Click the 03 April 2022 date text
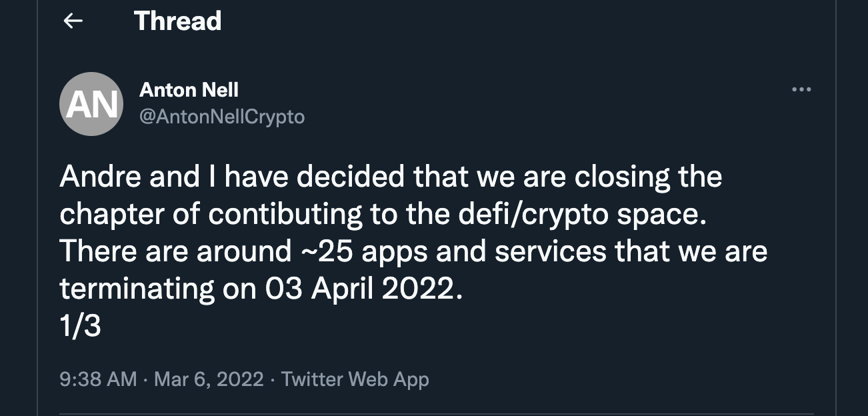 363,290
